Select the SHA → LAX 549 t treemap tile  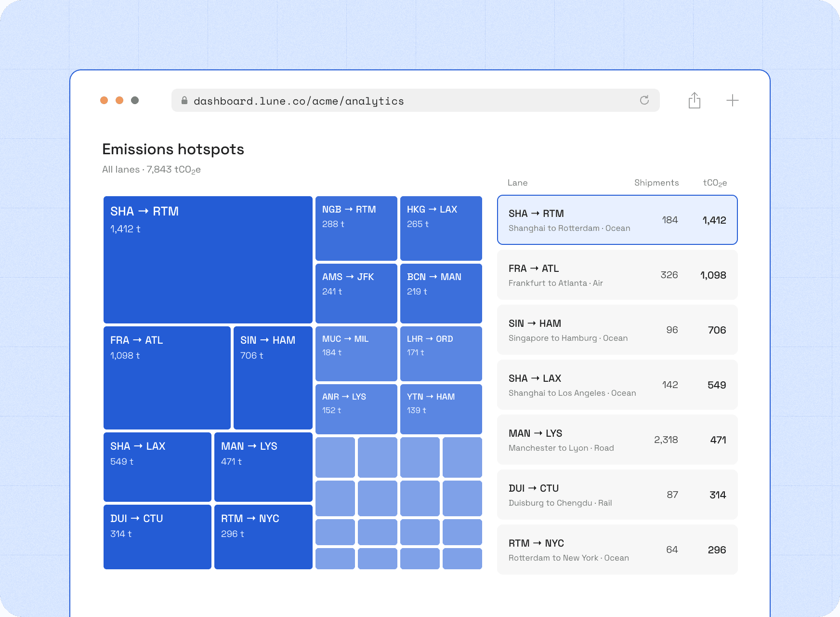click(x=157, y=467)
